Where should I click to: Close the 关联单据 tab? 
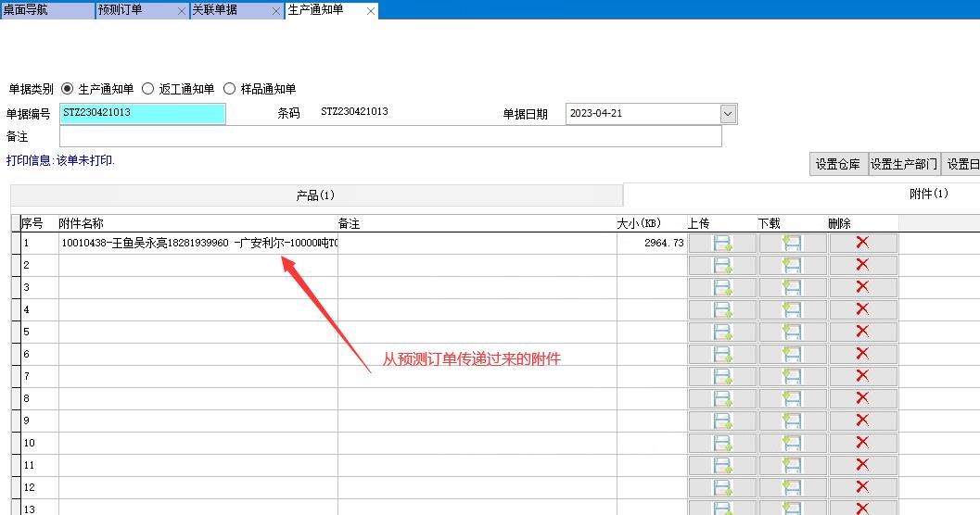point(275,11)
